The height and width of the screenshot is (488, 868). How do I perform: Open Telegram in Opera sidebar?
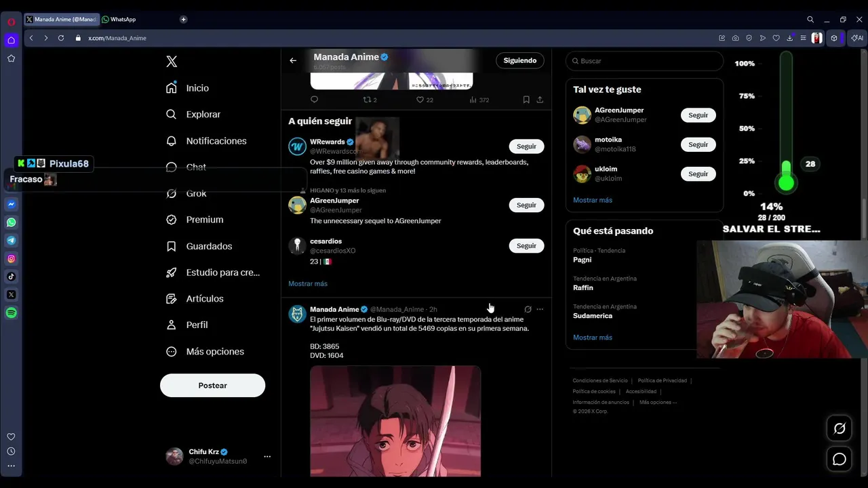tap(12, 241)
